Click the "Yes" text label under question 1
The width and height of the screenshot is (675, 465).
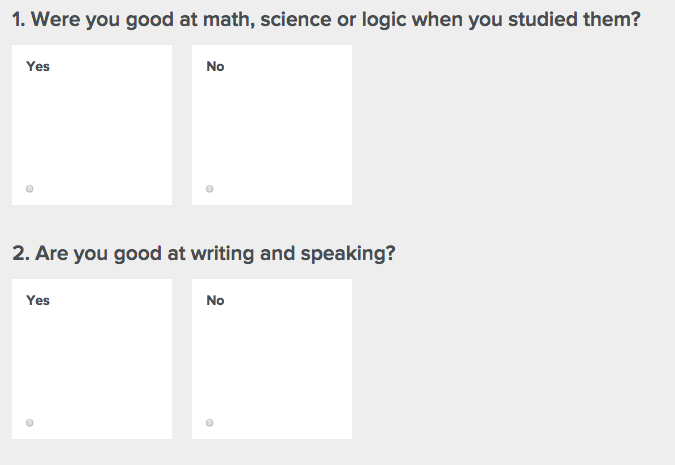(x=38, y=67)
